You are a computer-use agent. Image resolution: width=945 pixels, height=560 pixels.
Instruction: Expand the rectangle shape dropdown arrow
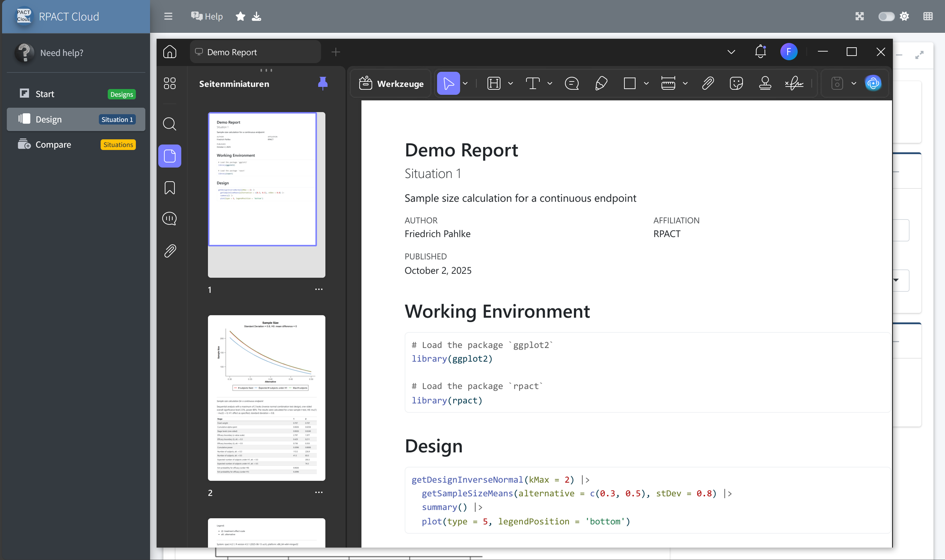coord(646,83)
